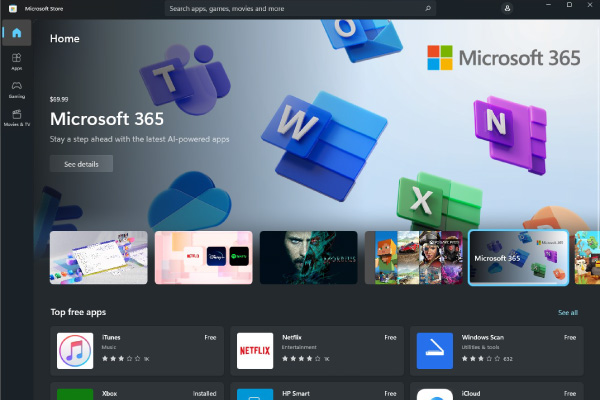The width and height of the screenshot is (600, 400).
Task: Select the partially visible last carousel thumbnail
Action: 587,258
